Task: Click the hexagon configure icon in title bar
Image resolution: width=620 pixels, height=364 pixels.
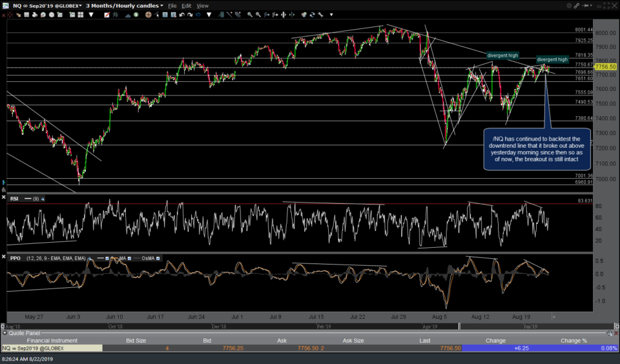Action: 569,6
